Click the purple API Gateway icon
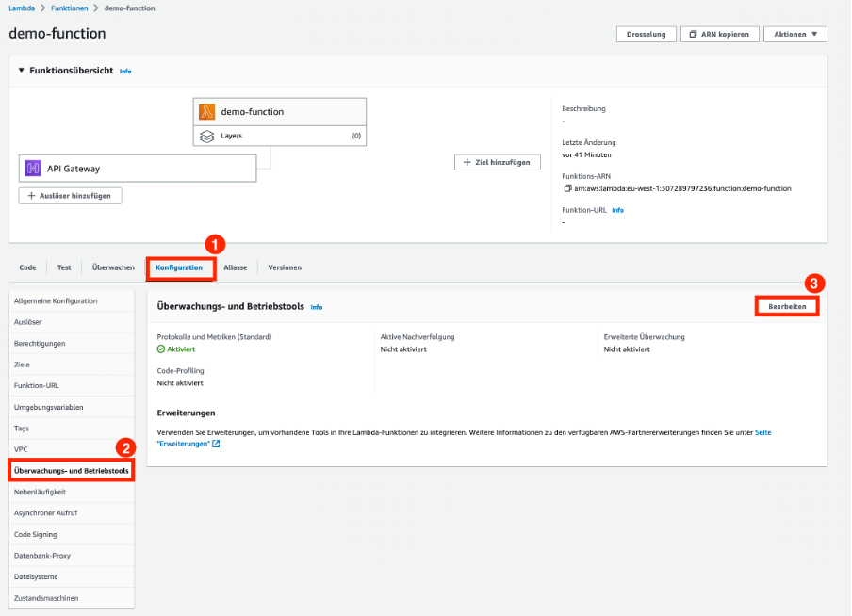 [33, 169]
